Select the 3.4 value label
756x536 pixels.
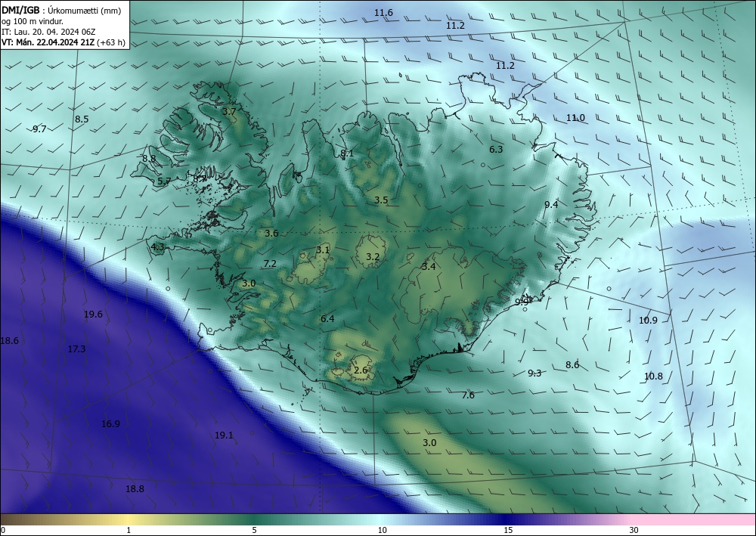click(x=429, y=267)
